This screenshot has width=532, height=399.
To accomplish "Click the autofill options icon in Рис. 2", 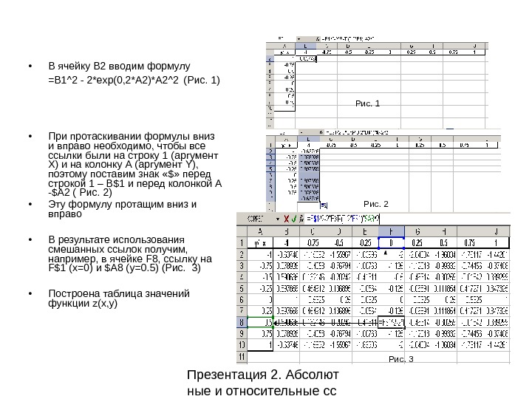I will point(324,205).
